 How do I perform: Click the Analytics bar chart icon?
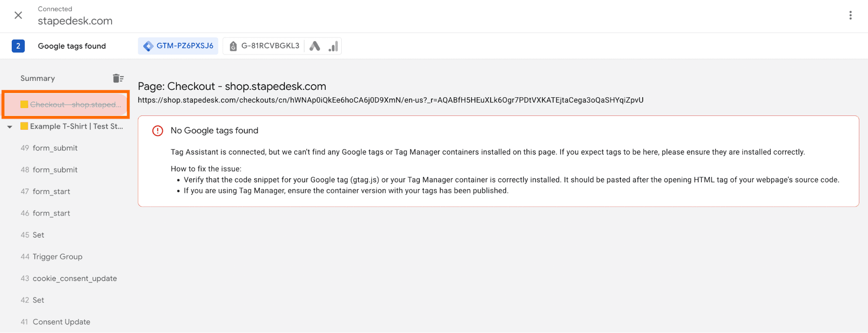pos(333,46)
